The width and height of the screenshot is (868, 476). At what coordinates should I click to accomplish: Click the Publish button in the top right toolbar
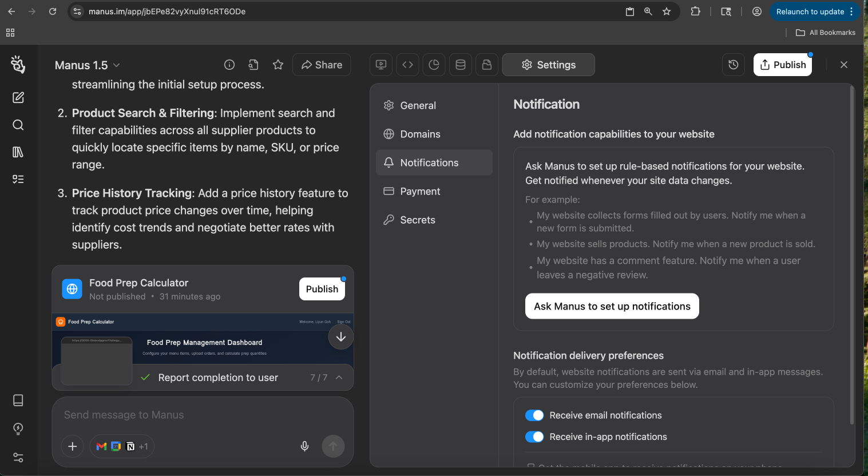(783, 65)
